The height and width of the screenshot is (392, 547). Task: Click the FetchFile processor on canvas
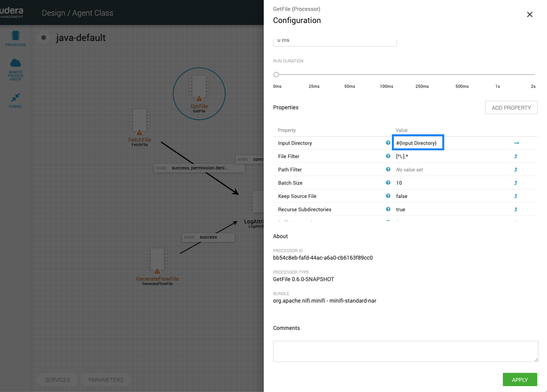pos(139,128)
